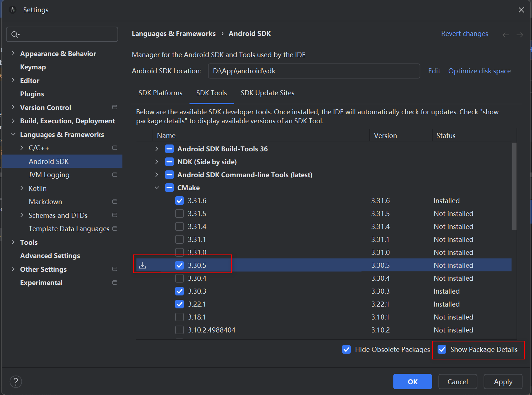Expand the C/C++ settings node
532x395 pixels.
(x=22, y=148)
